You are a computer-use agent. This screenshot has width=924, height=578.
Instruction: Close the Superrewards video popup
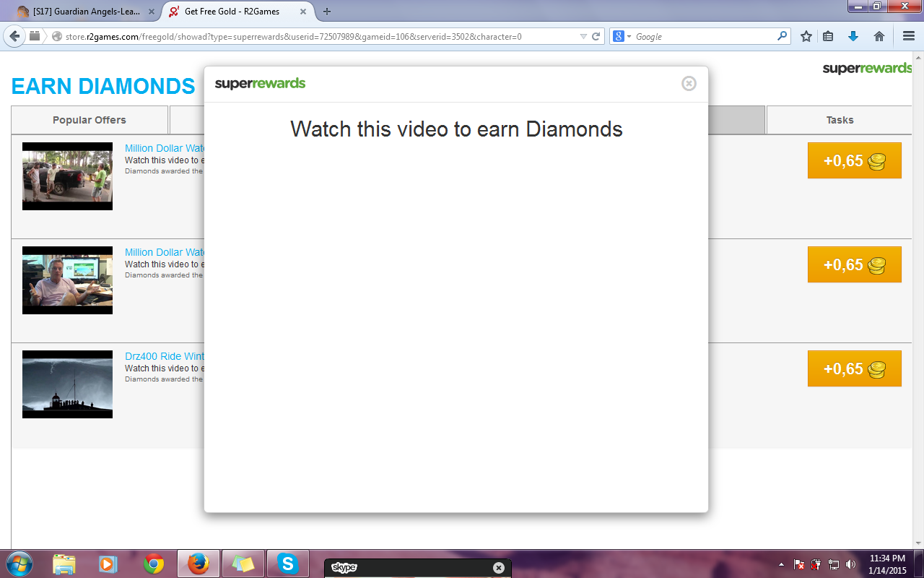click(x=689, y=84)
